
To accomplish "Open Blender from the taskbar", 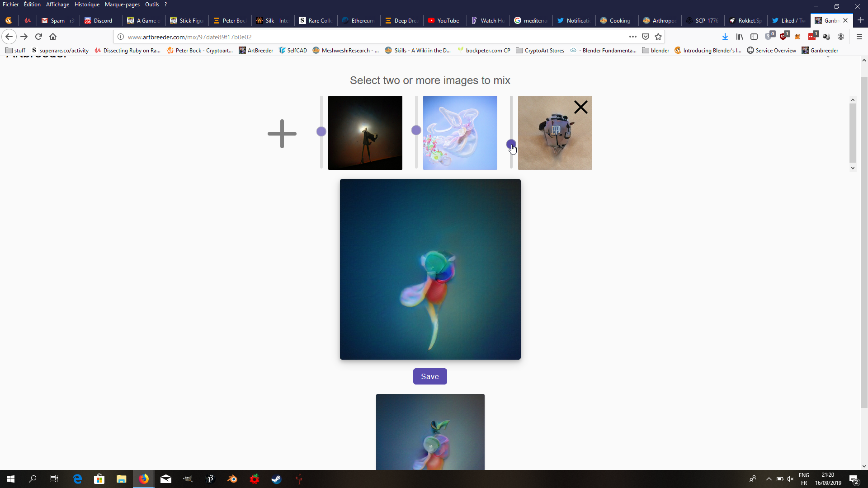I will 232,479.
